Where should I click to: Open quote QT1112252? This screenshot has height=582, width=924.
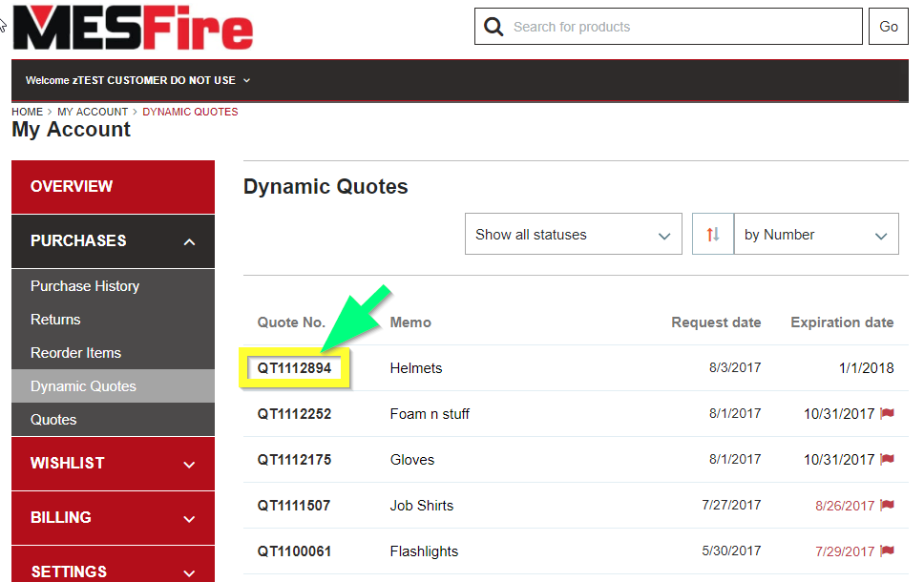tap(294, 414)
